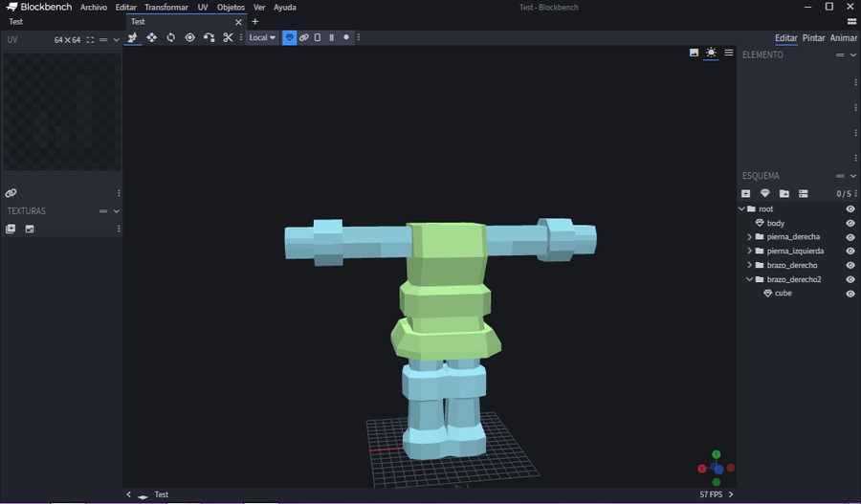Toggle UV fullscreen expand icon
Screen dimensions: 861x504
pyautogui.click(x=90, y=40)
